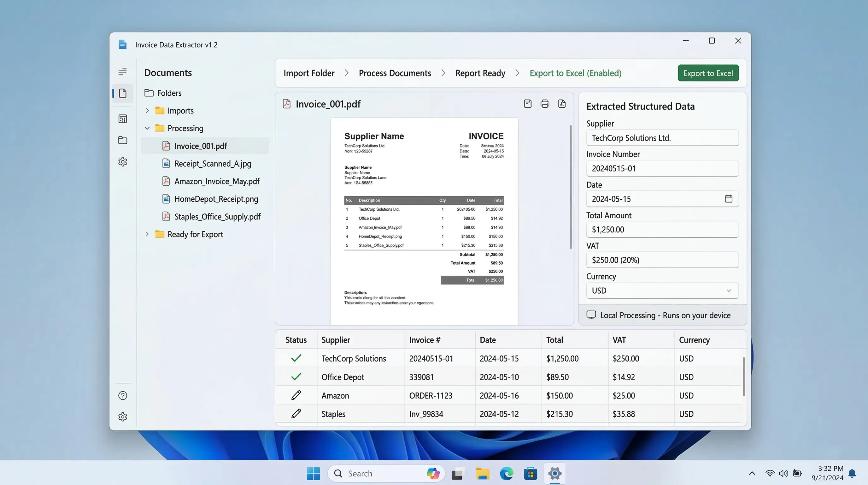Viewport: 868px width, 485px height.
Task: Download the PDF via export icon
Action: [562, 104]
